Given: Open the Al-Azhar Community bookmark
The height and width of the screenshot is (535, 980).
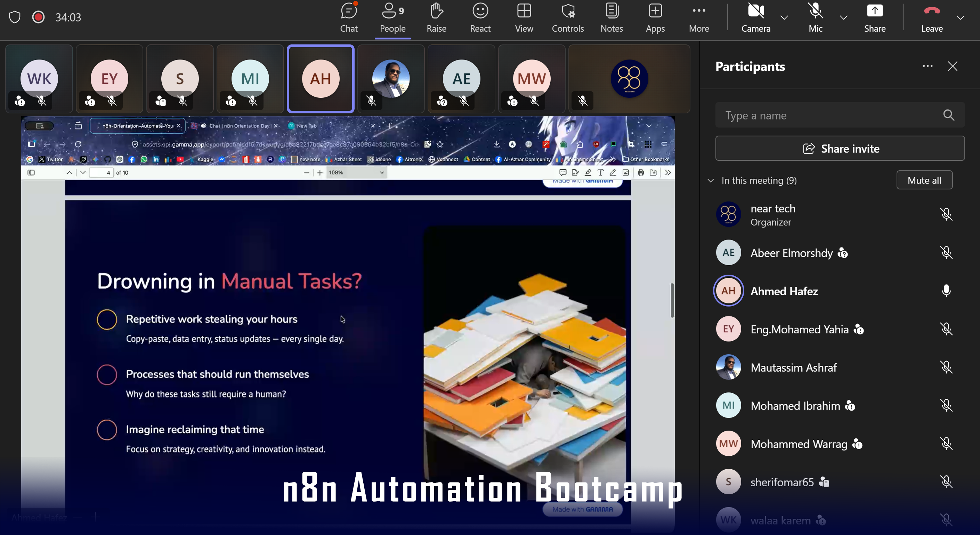Looking at the screenshot, I should coord(523,160).
